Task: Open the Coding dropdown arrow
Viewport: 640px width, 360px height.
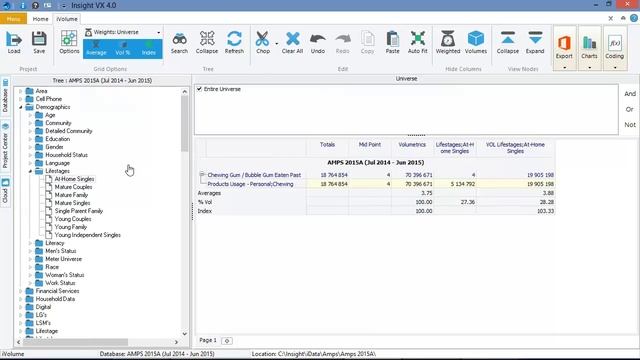Action: [615, 67]
